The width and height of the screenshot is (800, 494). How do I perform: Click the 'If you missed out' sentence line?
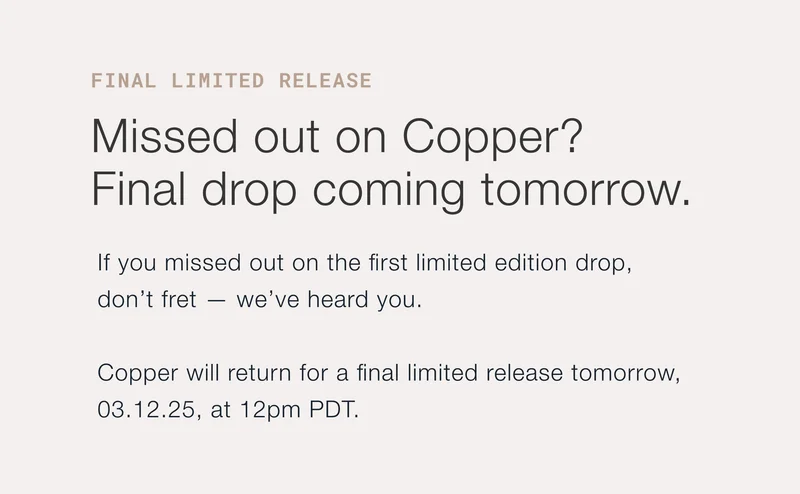[365, 265]
